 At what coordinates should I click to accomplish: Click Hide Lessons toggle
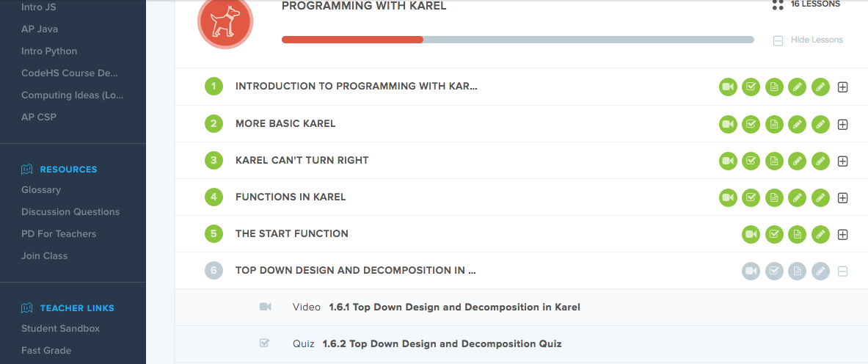[809, 40]
